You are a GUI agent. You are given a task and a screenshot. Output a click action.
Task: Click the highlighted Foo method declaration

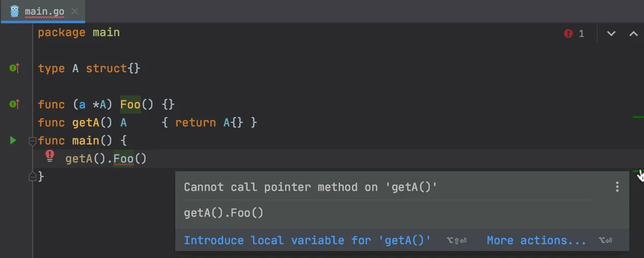coord(130,104)
